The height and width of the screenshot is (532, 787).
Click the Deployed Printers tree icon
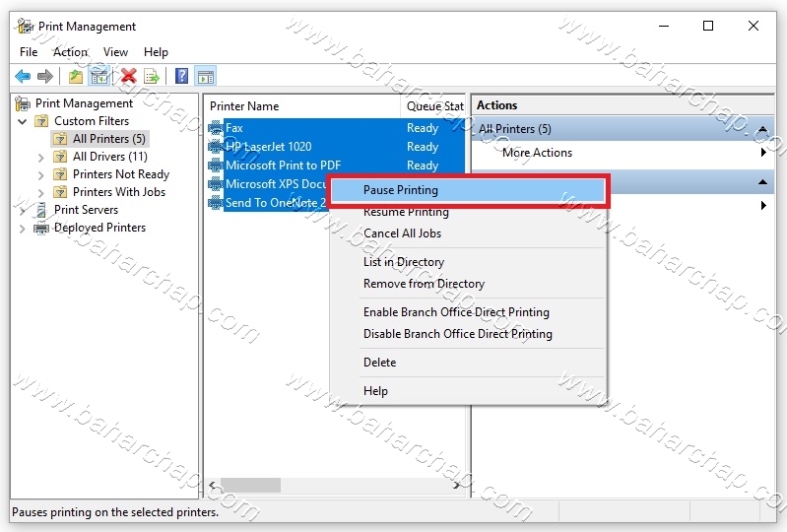(41, 228)
